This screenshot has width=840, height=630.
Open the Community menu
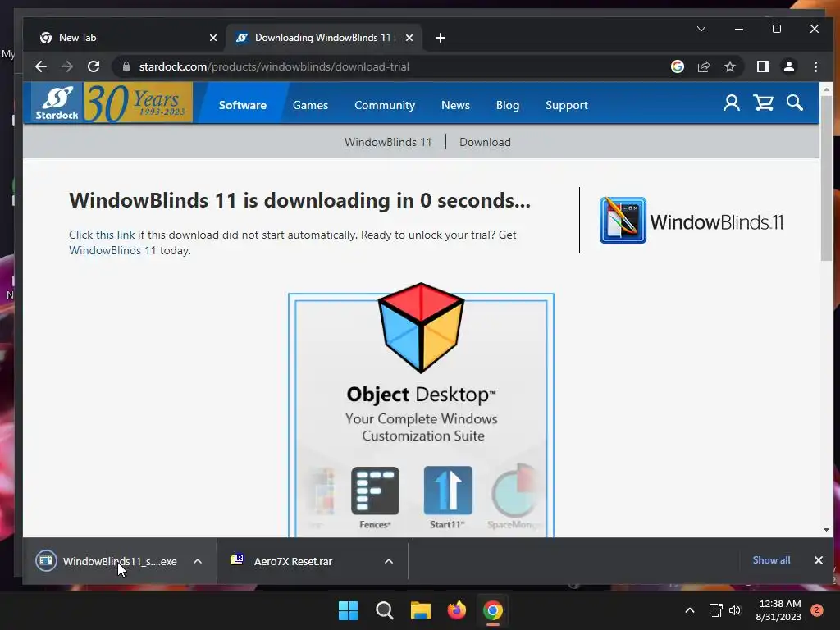click(x=385, y=105)
